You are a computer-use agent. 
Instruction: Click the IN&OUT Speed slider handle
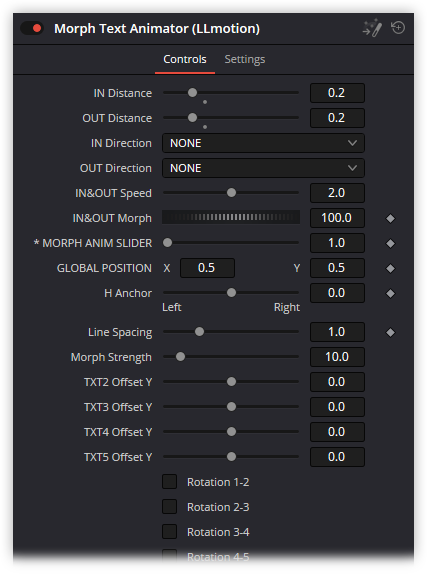tap(231, 193)
